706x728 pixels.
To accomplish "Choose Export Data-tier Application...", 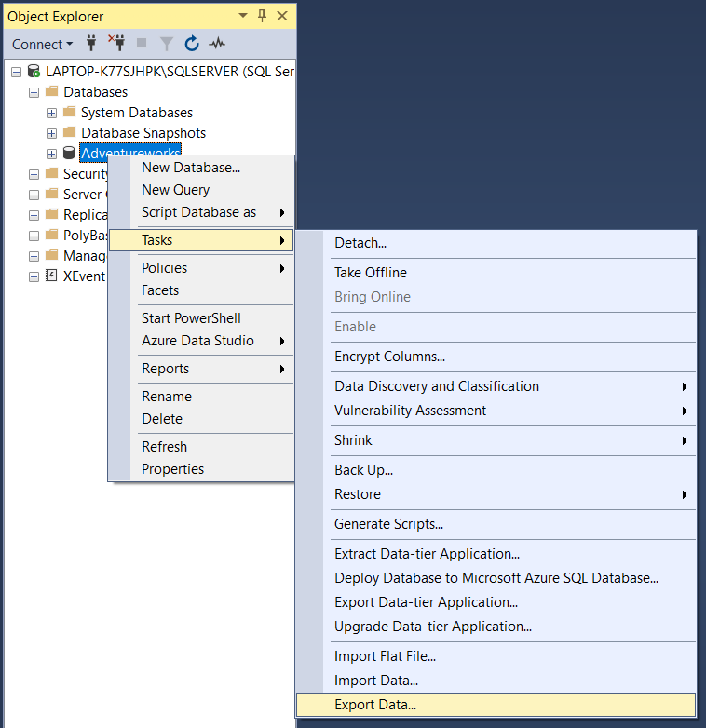I will pyautogui.click(x=496, y=601).
